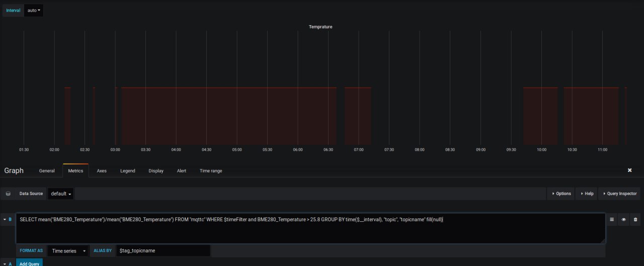Click inside the SELECT query text area
644x266 pixels.
point(311,228)
